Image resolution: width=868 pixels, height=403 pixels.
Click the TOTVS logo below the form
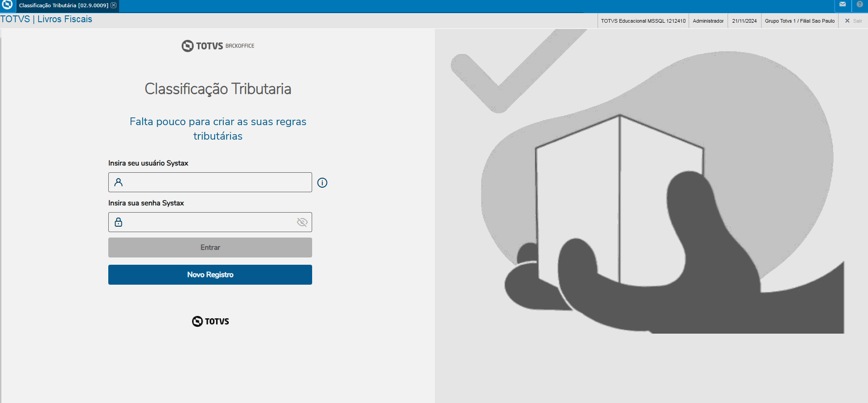coord(211,321)
